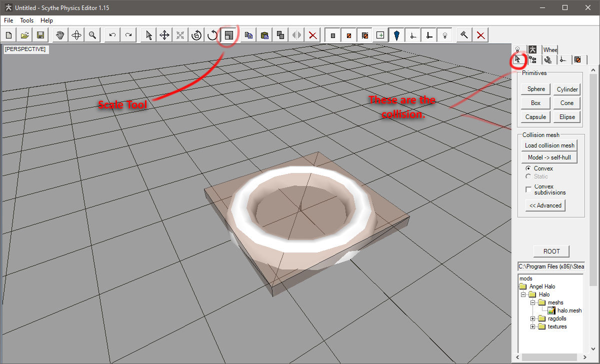Open the Help menu
600x364 pixels.
(x=46, y=20)
